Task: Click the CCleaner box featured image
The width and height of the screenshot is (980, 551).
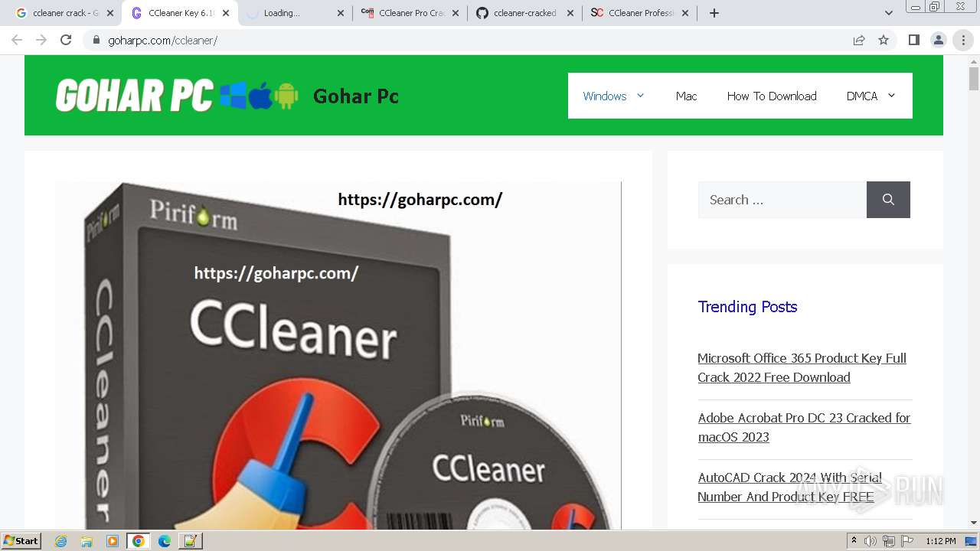Action: [338, 355]
